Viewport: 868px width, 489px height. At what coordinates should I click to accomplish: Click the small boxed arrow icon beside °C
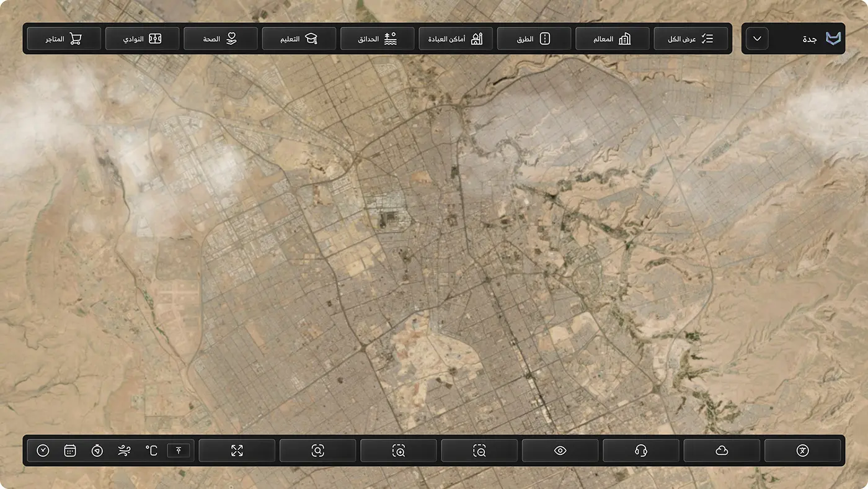179,450
